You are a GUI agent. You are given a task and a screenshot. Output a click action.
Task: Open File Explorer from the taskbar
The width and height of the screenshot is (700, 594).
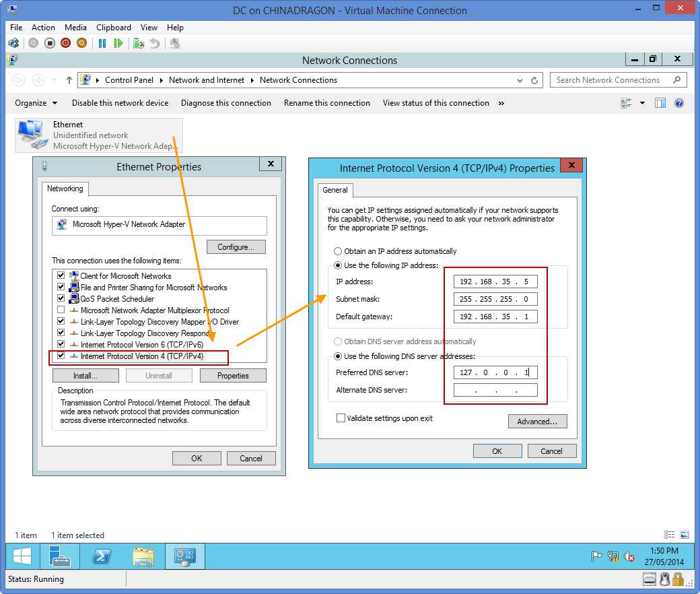(x=143, y=556)
